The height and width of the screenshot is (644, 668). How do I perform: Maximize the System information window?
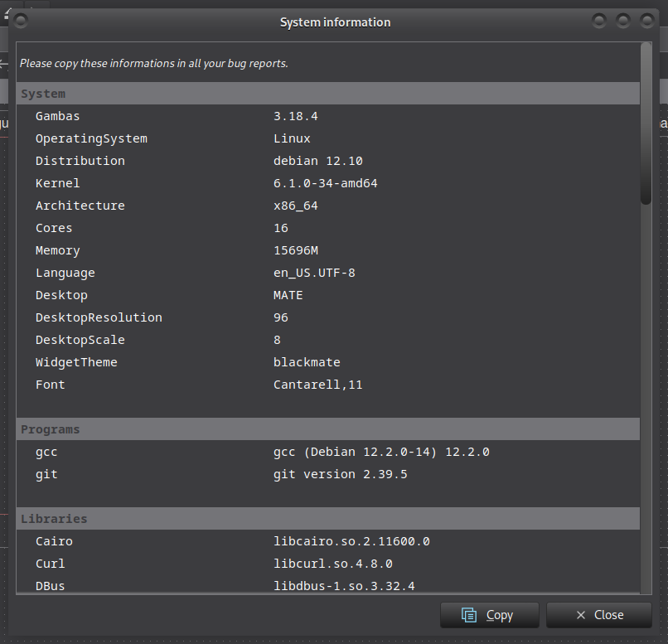click(x=623, y=21)
